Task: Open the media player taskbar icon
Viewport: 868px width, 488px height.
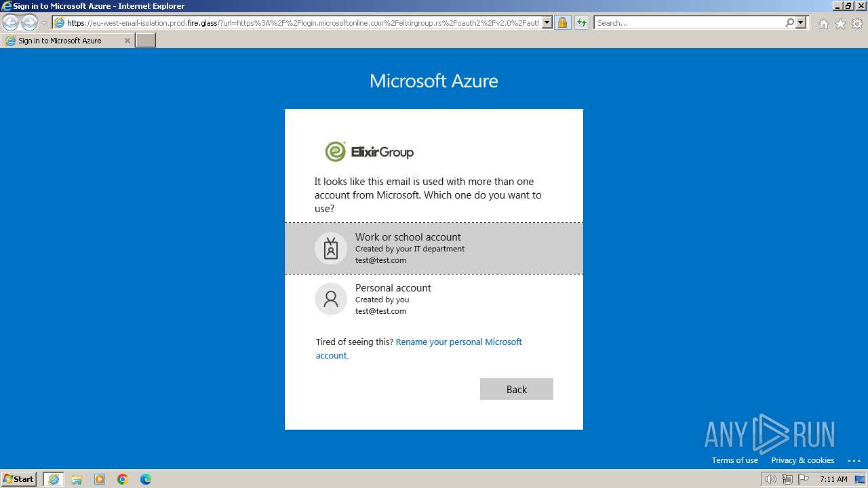Action: [x=100, y=479]
